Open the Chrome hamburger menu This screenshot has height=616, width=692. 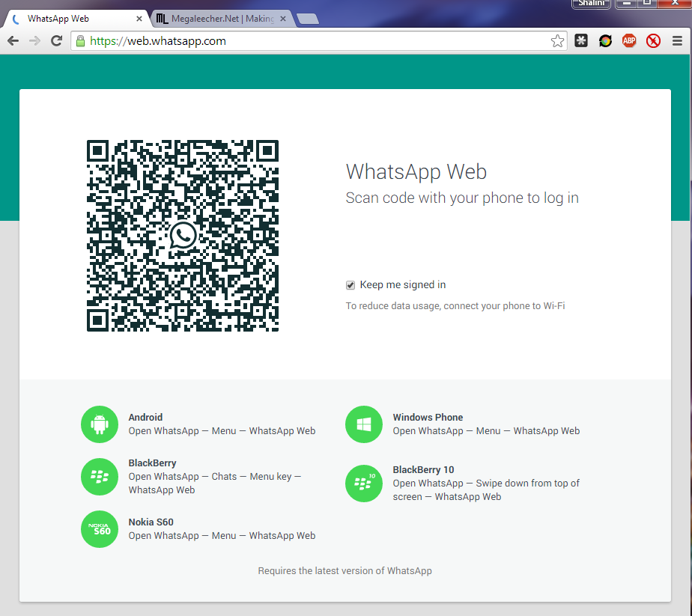[677, 41]
